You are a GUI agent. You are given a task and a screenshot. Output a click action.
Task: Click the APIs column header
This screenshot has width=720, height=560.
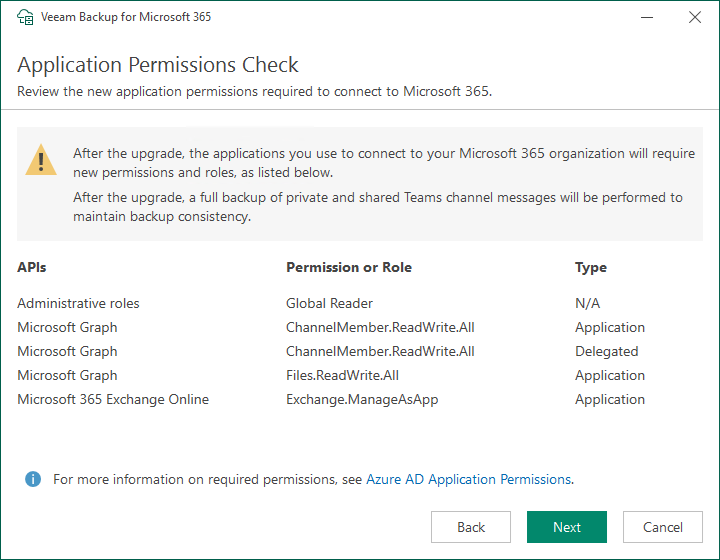[x=32, y=267]
